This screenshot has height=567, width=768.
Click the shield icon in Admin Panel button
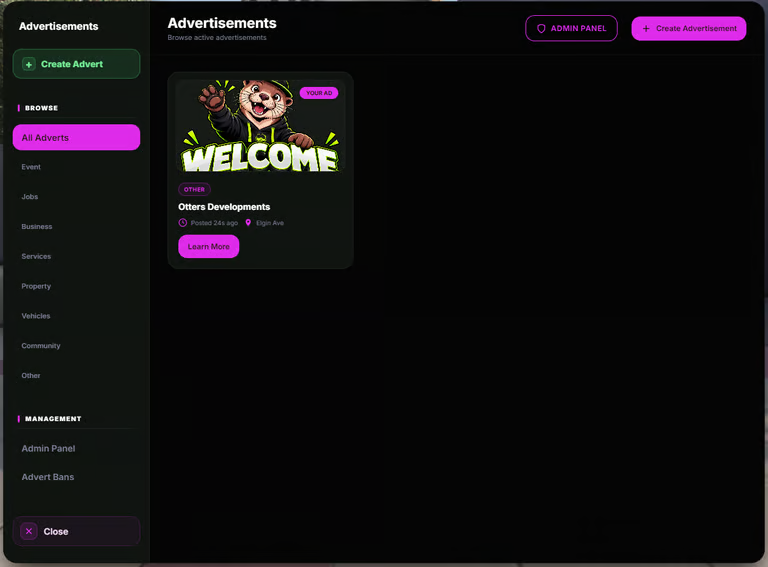(x=541, y=28)
